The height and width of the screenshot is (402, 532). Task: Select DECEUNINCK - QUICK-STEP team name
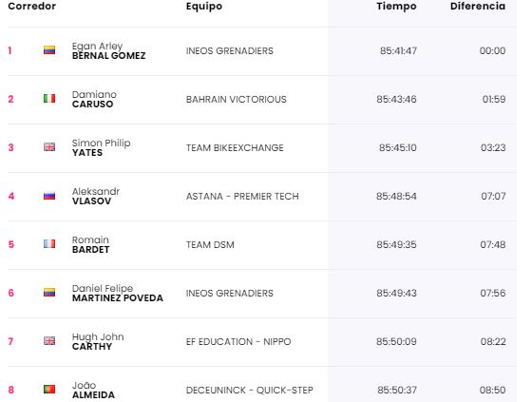249,390
